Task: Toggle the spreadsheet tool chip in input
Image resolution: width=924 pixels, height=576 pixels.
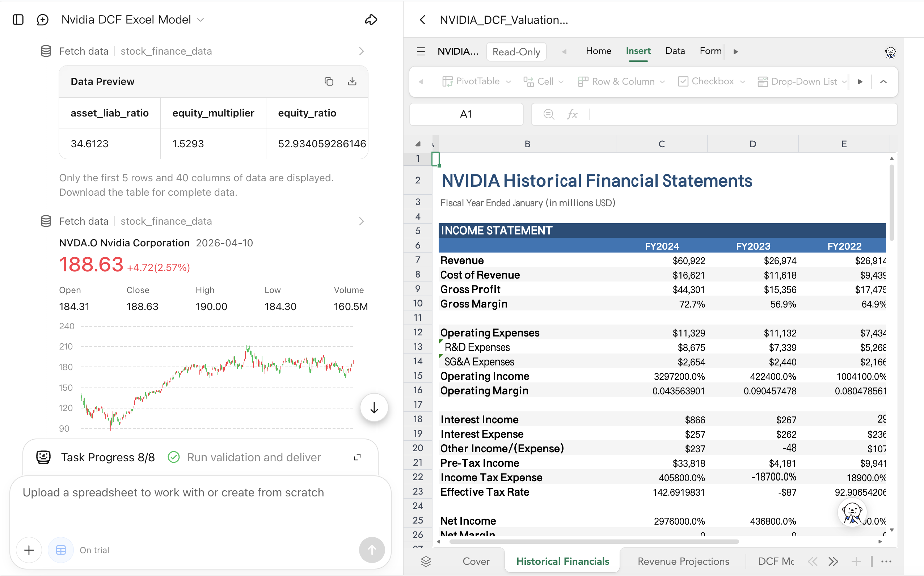Action: [61, 550]
